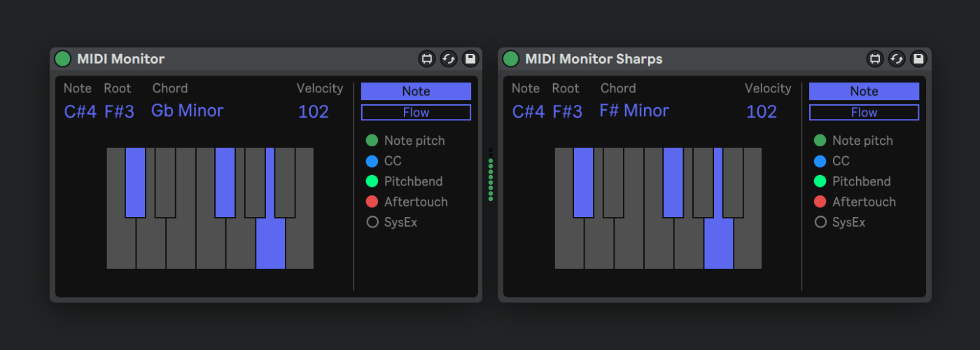Image resolution: width=980 pixels, height=350 pixels.
Task: Click the velocity value 102 in MIDI Monitor
Action: tap(313, 112)
